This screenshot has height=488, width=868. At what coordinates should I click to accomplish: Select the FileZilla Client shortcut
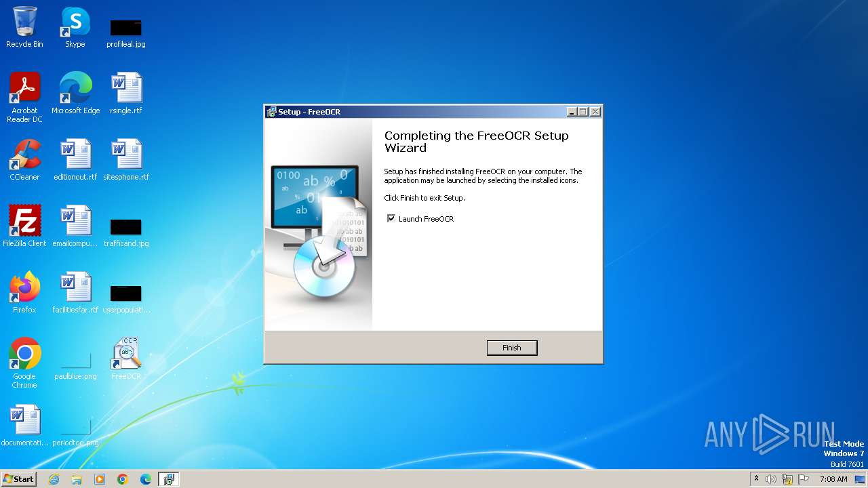(x=24, y=227)
